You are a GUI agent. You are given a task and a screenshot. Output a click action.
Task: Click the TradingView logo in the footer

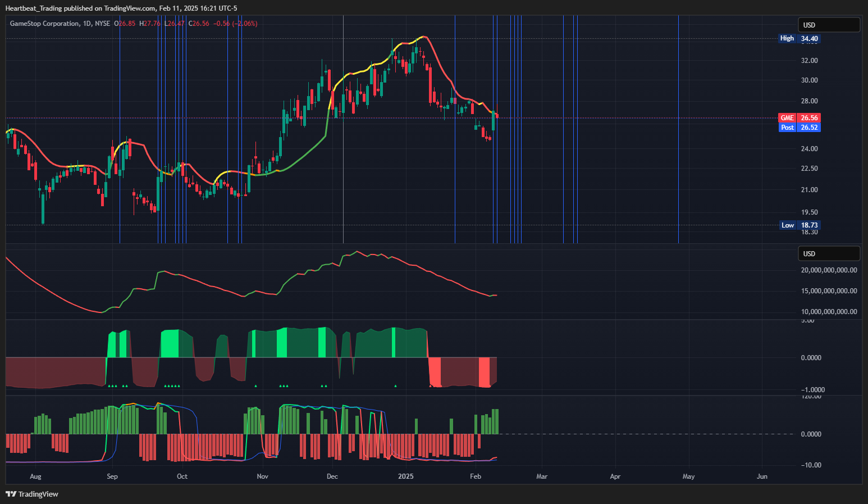pos(32,494)
